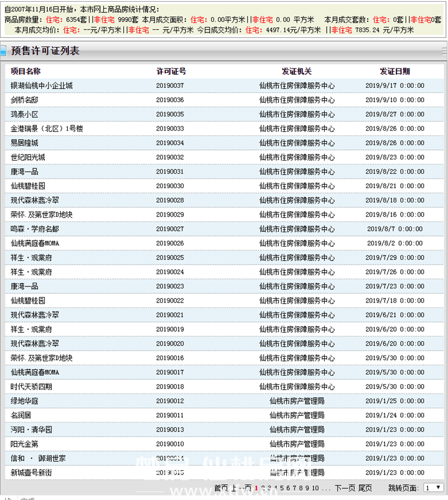Open project 新城壹号新街

click(31, 473)
